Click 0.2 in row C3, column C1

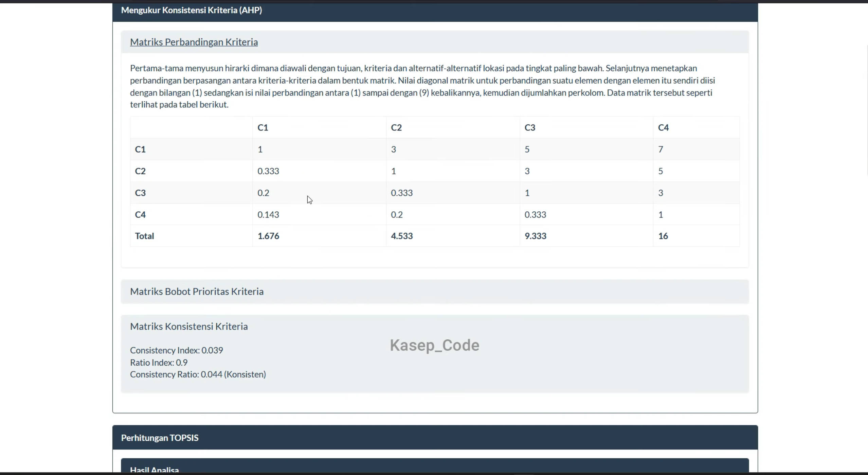263,193
